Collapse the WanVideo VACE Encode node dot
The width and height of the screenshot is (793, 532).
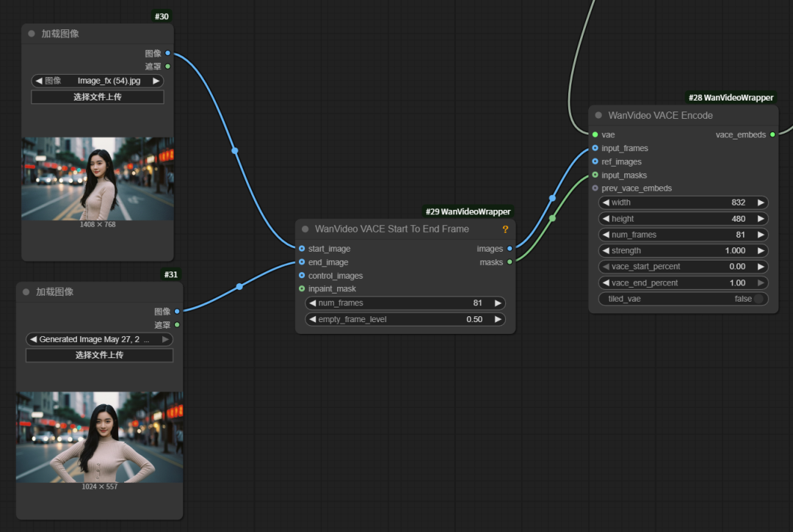[598, 115]
